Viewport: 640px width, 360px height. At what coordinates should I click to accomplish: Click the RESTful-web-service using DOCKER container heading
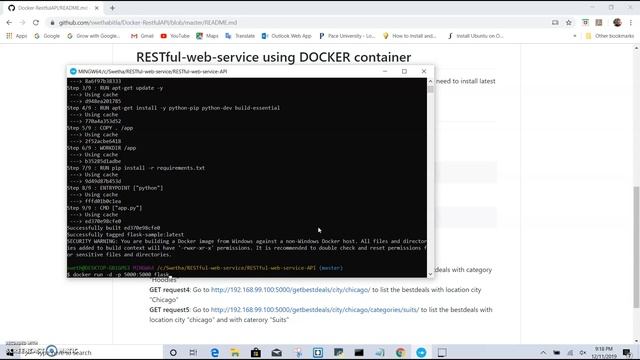point(273,57)
